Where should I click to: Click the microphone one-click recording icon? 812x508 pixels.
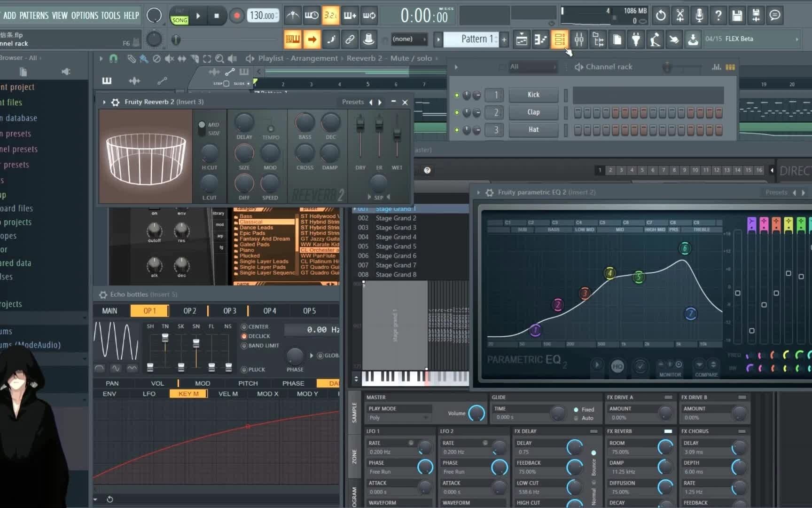coord(699,16)
